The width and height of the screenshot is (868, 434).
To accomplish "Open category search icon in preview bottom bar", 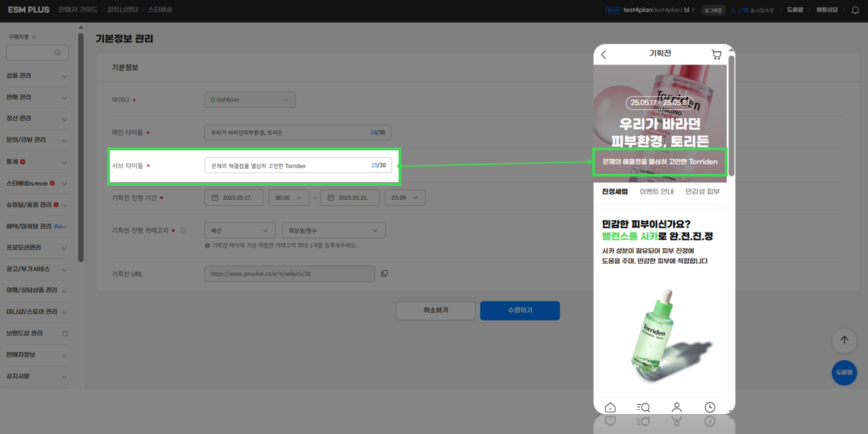I will pos(643,407).
